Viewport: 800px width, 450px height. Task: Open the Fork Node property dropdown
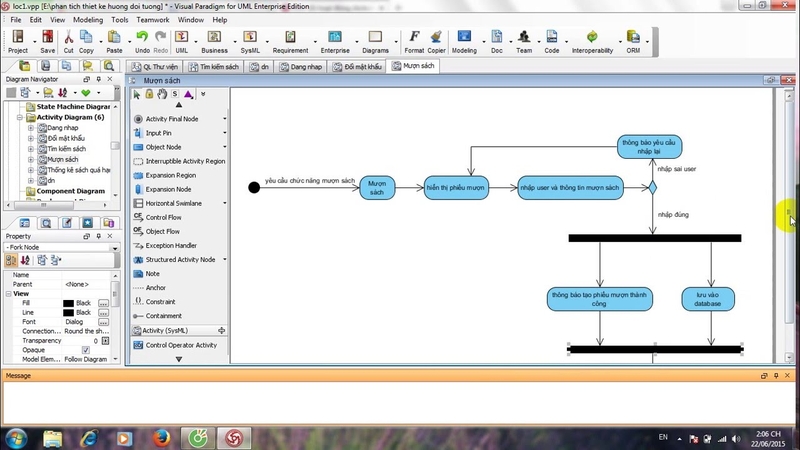115,247
